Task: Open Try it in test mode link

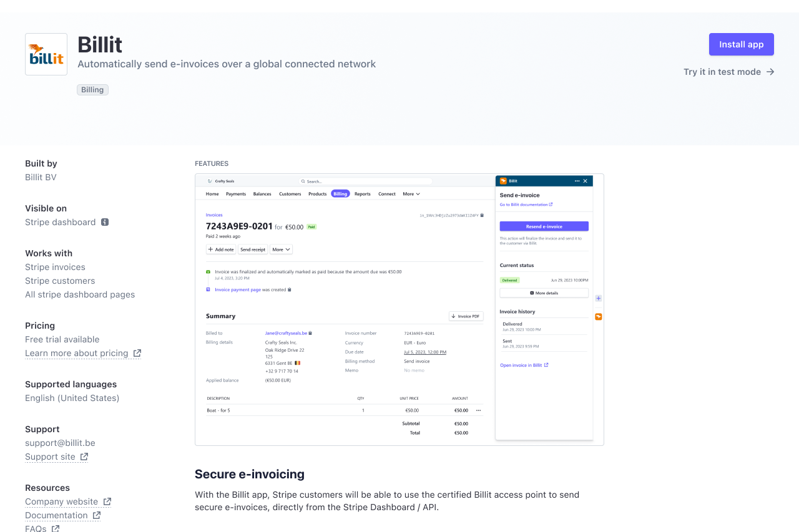Action: (722, 72)
